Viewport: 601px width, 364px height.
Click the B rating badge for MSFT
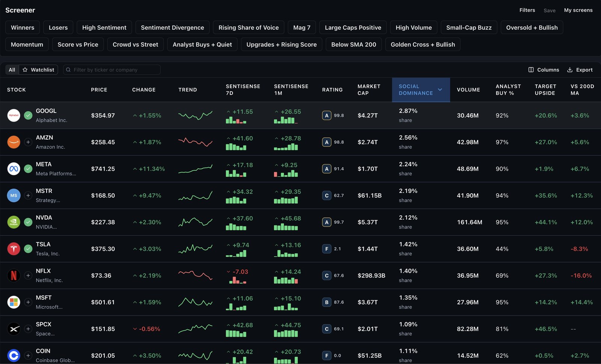[326, 302]
